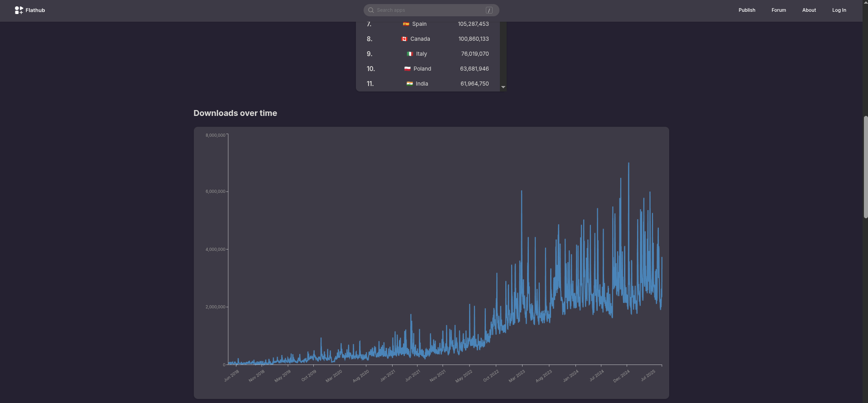Click the country list scroll-down arrow
Viewport: 868px width, 403px height.
[x=503, y=87]
